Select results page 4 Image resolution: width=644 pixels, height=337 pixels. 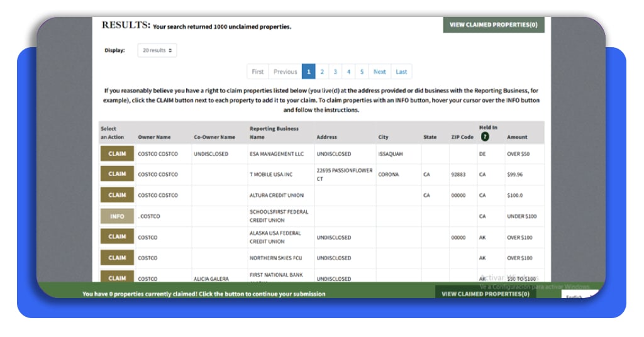point(348,72)
